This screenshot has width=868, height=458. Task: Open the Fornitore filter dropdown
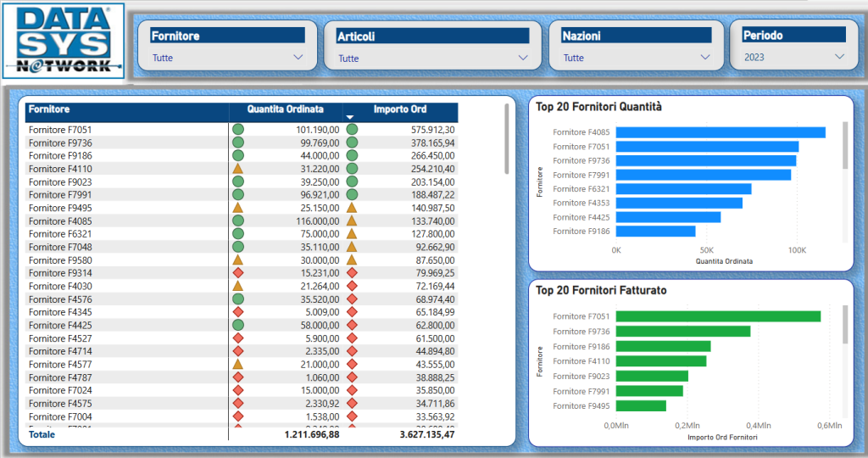tap(298, 58)
